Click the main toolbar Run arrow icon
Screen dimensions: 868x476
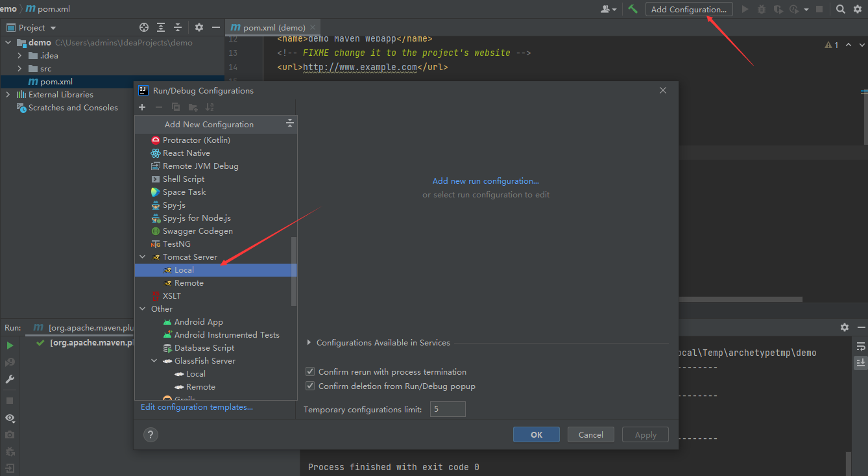click(x=745, y=9)
